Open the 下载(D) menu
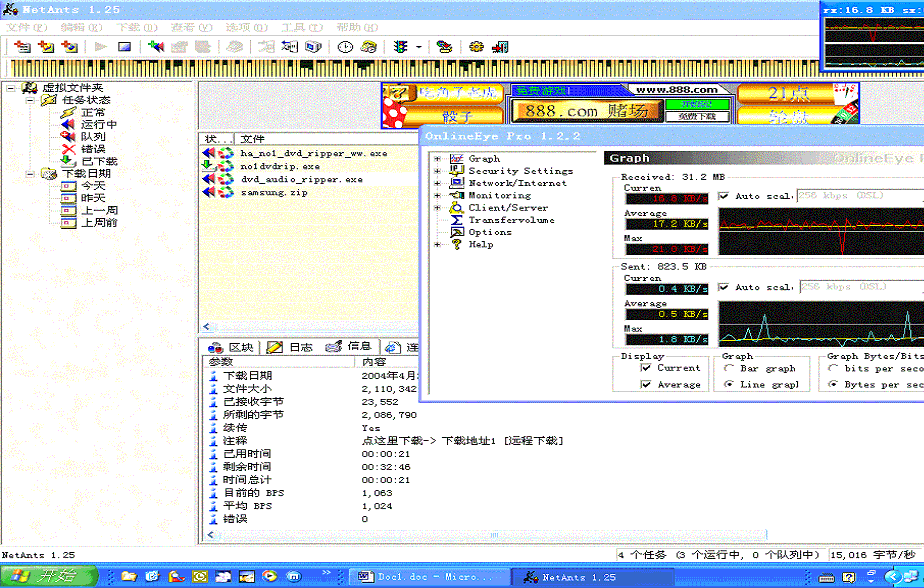924x588 pixels. (x=137, y=27)
